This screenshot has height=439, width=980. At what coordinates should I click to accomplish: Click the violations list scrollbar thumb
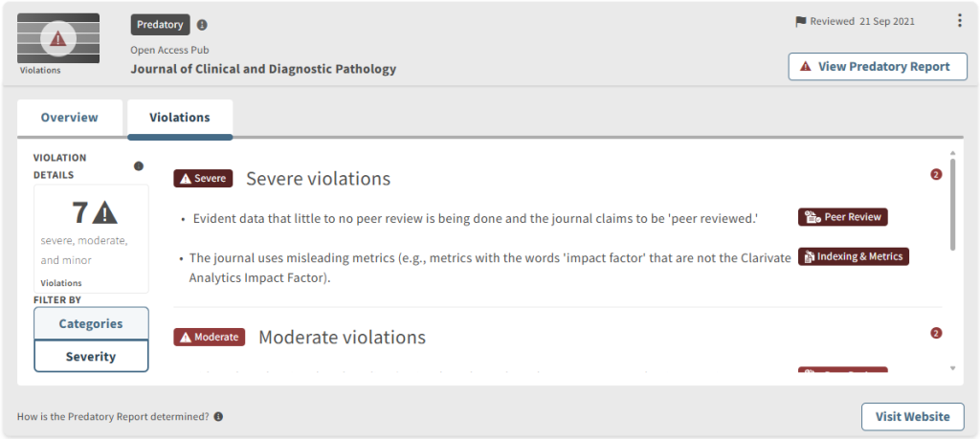[952, 205]
